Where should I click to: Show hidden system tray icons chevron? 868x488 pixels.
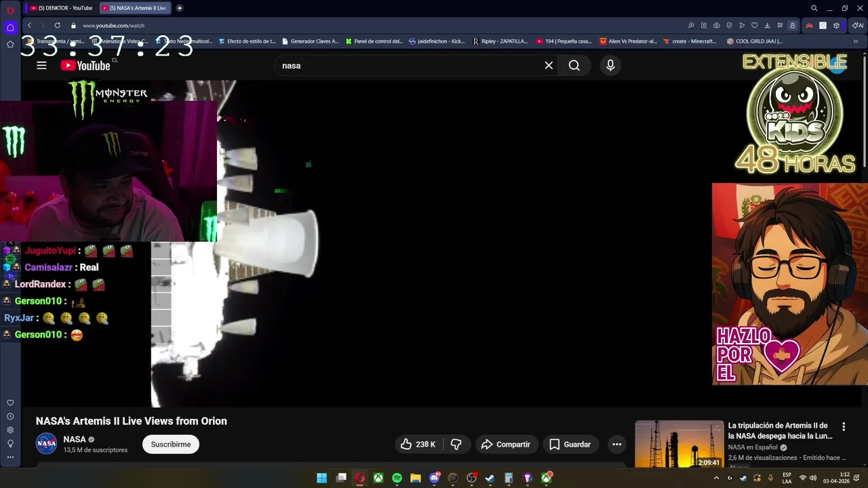point(716,478)
